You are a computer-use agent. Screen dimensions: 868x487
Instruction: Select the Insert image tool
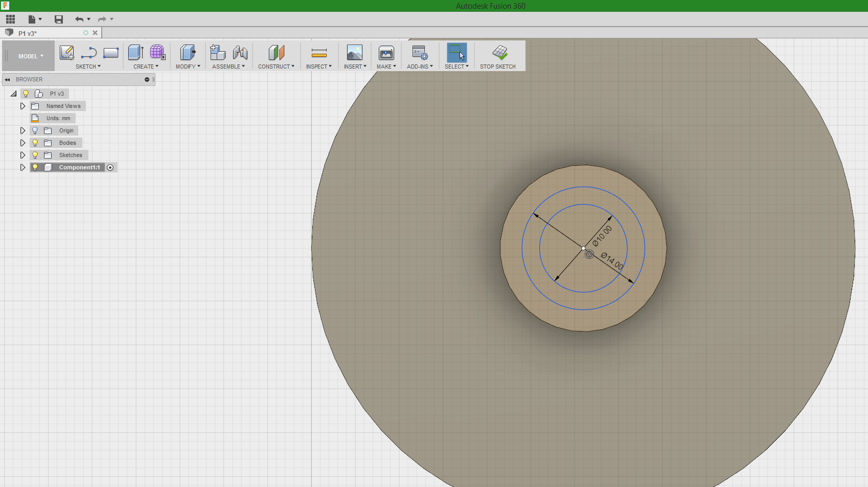coord(355,52)
